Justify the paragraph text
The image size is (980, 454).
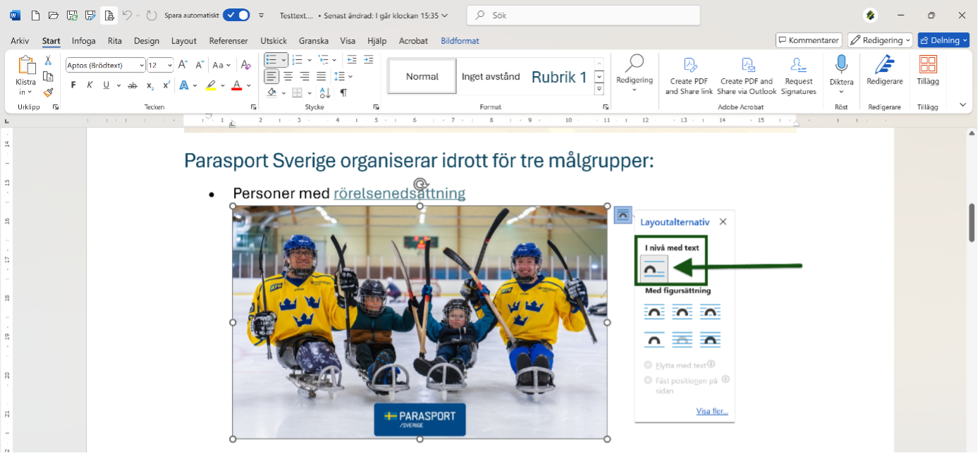321,76
